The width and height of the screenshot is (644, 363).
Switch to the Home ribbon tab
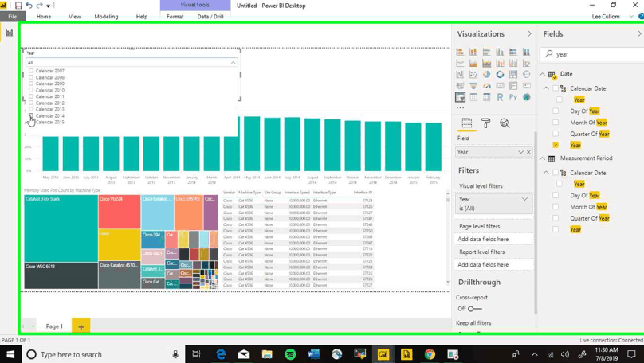(x=44, y=17)
